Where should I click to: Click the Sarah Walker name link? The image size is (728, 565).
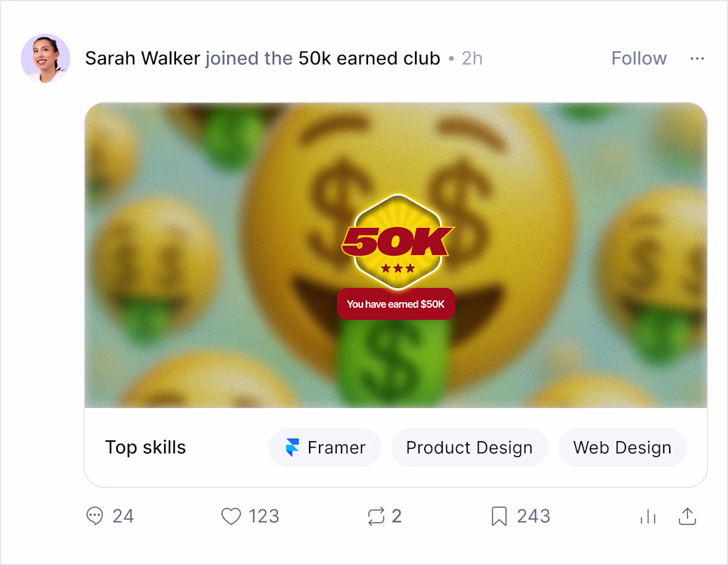[x=142, y=58]
